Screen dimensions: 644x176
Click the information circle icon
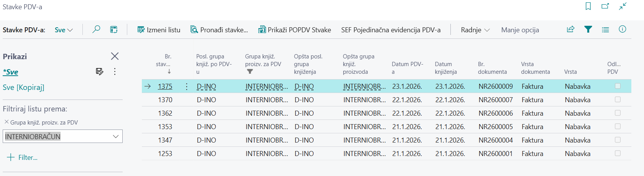(x=623, y=29)
